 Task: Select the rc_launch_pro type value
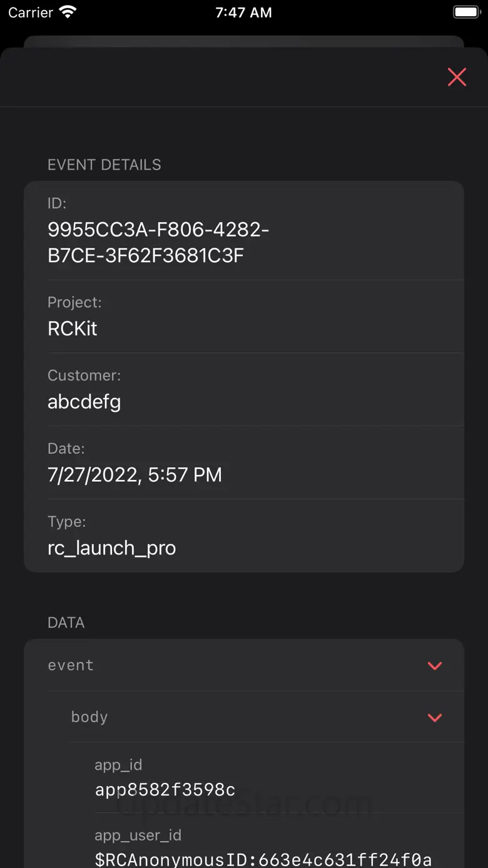tap(112, 548)
